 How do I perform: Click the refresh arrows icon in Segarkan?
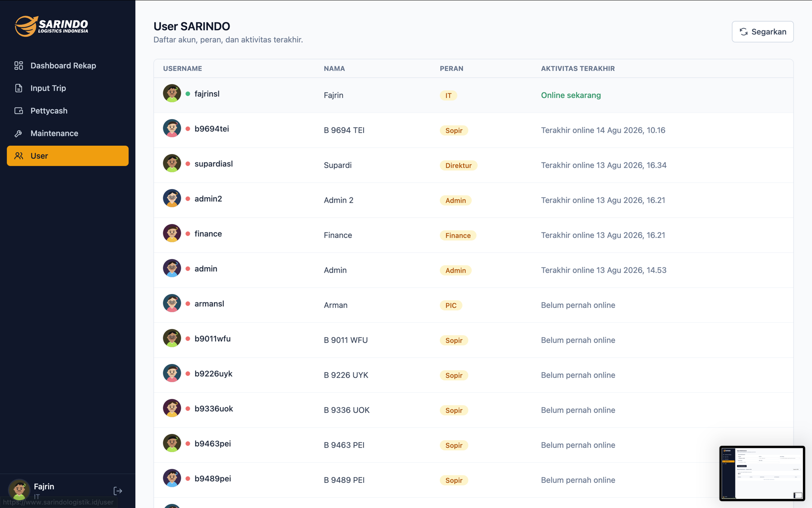[x=743, y=32]
